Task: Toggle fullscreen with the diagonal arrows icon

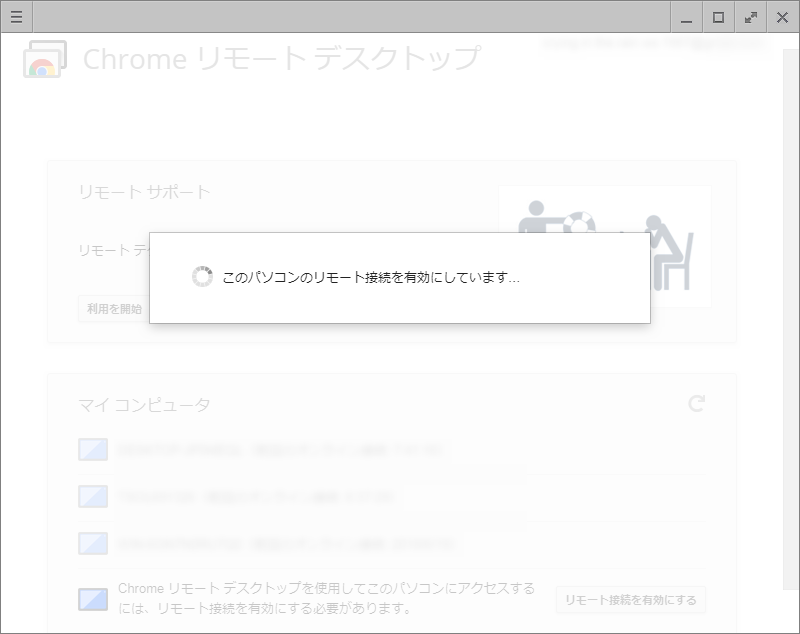Action: pyautogui.click(x=751, y=17)
